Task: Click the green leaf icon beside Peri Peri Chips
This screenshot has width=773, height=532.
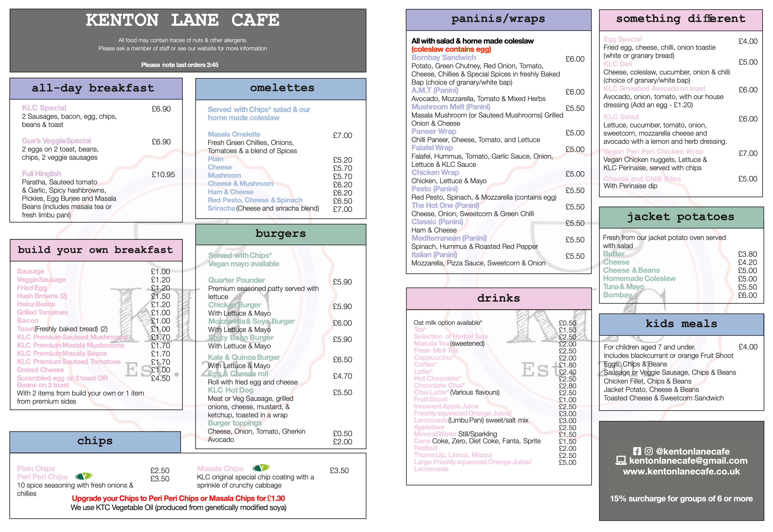Action: pos(84,476)
